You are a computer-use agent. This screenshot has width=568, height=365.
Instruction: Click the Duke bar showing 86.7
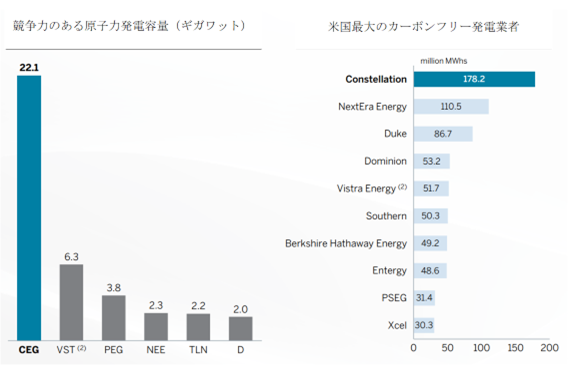point(443,134)
